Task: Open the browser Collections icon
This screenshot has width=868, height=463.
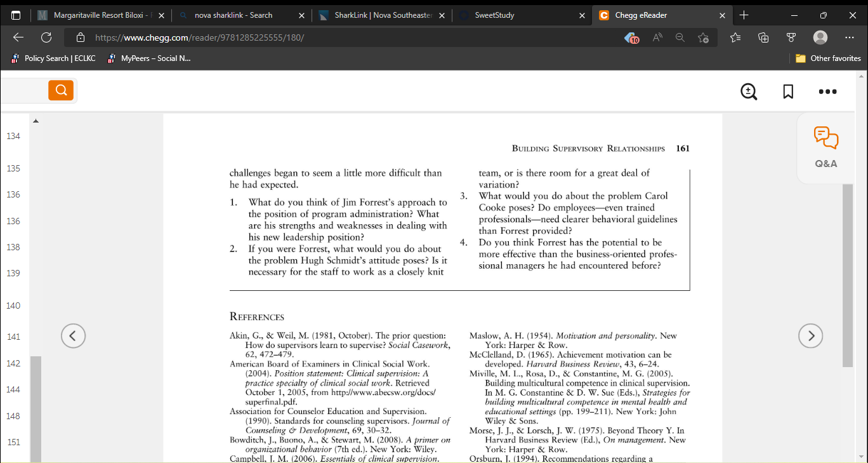Action: [763, 37]
